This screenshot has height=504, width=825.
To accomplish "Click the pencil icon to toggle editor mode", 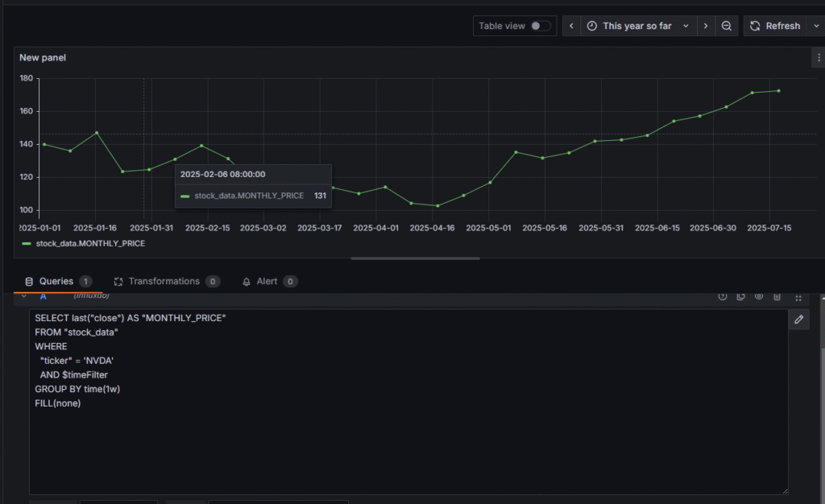I will tap(798, 320).
